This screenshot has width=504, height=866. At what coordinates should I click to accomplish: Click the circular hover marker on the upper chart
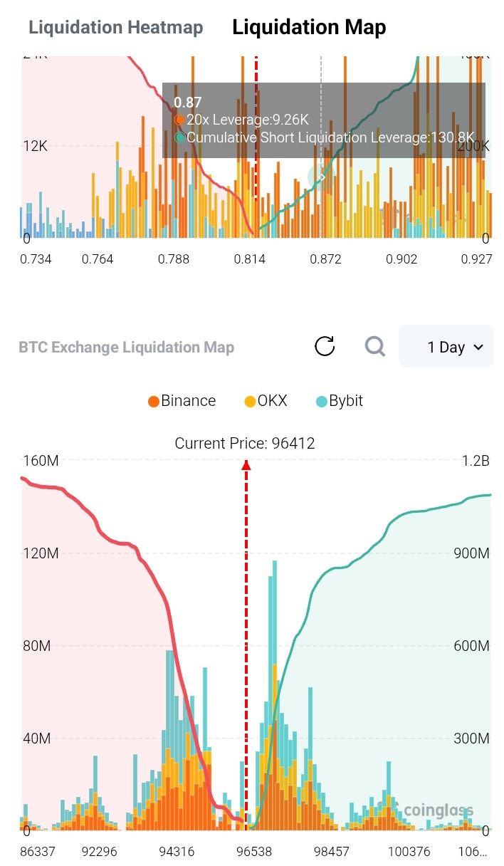point(321,177)
